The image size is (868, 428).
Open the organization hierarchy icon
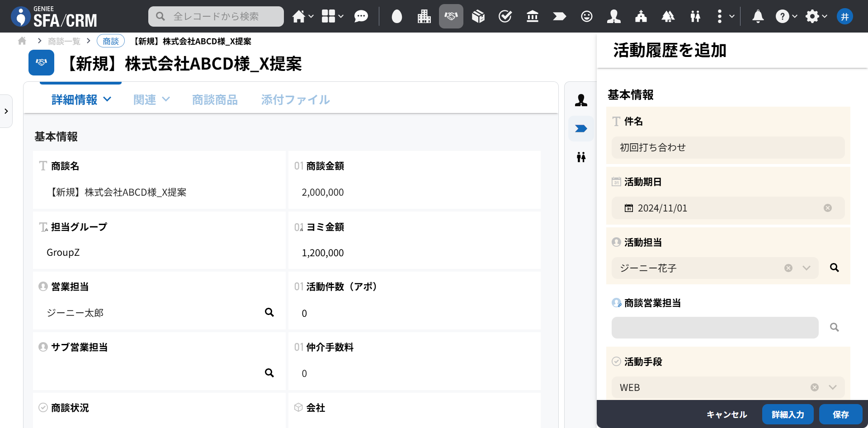641,17
